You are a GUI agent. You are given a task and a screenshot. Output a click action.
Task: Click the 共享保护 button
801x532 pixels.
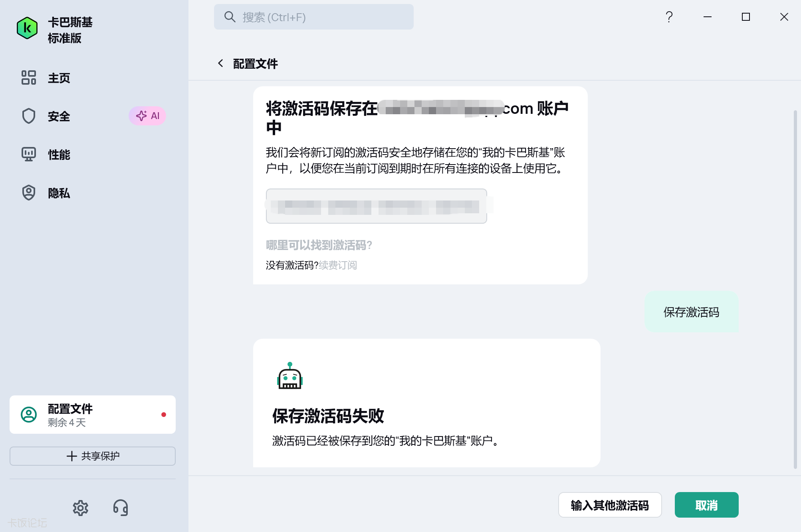(x=93, y=456)
